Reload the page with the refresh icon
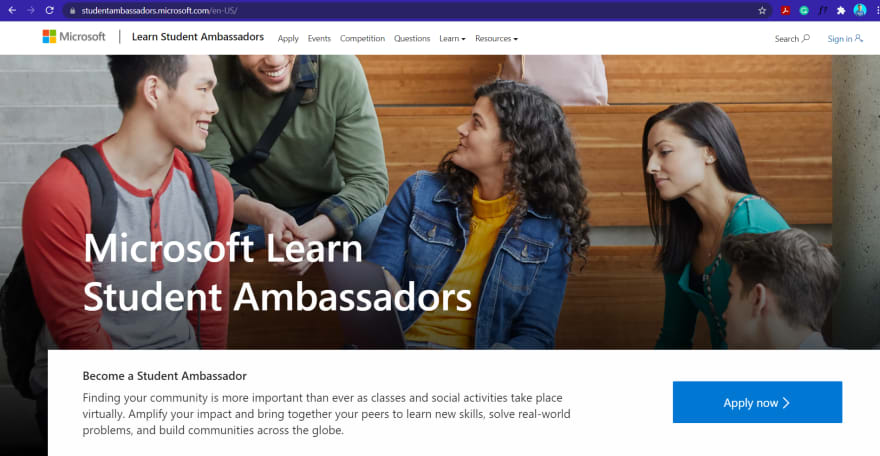Screen dimensions: 880x456 pos(49,10)
